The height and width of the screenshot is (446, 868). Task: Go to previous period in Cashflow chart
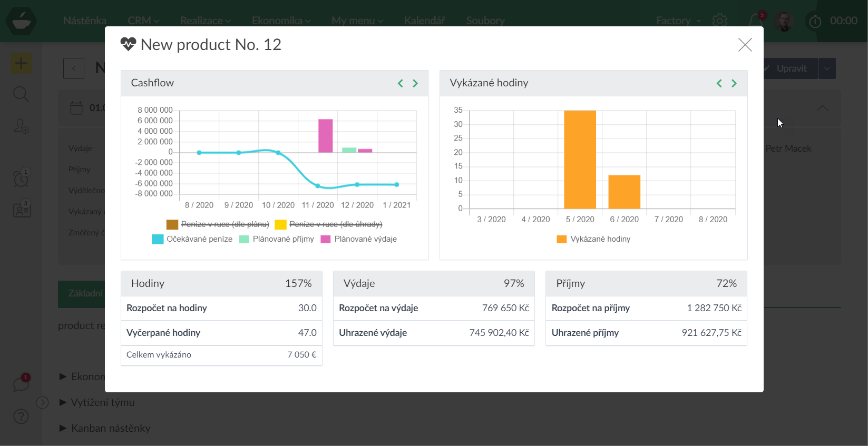click(400, 83)
